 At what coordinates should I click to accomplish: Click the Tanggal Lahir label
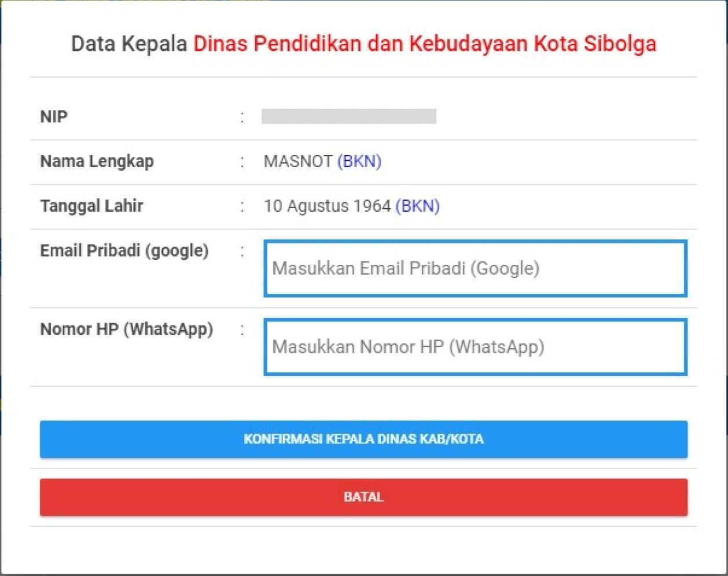(91, 206)
